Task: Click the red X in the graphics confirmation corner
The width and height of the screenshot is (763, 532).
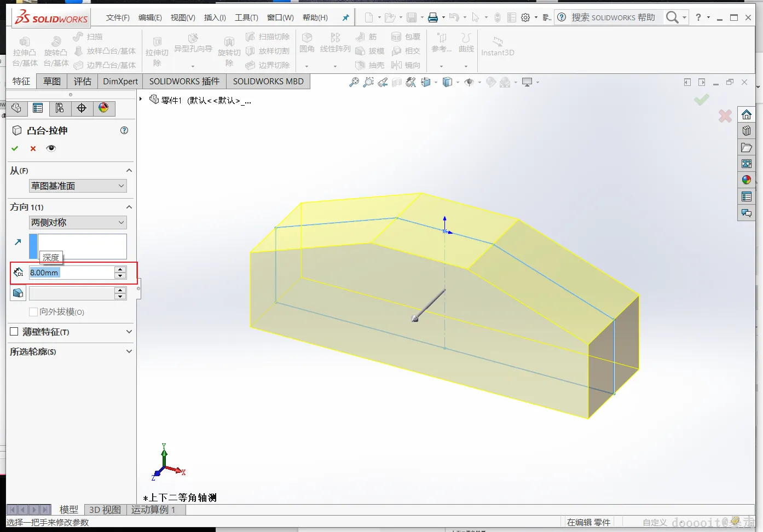Action: click(725, 115)
